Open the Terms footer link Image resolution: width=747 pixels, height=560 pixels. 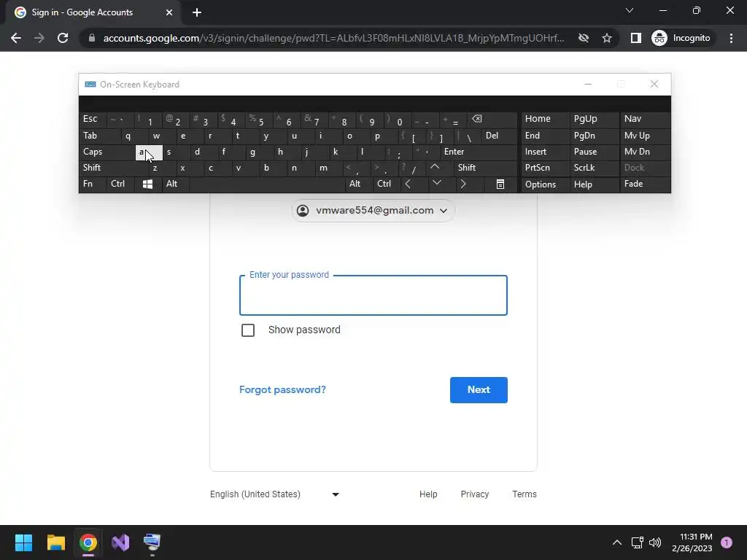click(524, 494)
